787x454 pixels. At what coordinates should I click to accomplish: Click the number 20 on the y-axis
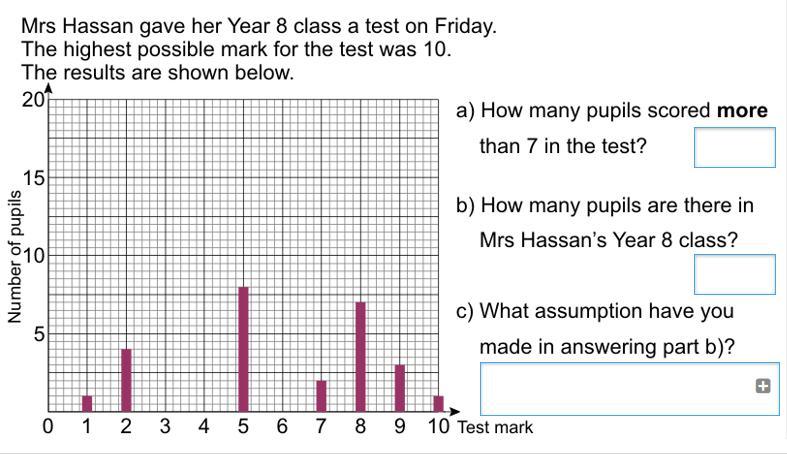point(31,99)
